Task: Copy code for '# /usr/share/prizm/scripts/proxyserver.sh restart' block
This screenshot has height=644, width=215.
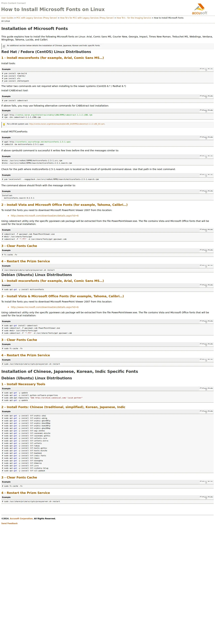Action: pyautogui.click(x=206, y=266)
